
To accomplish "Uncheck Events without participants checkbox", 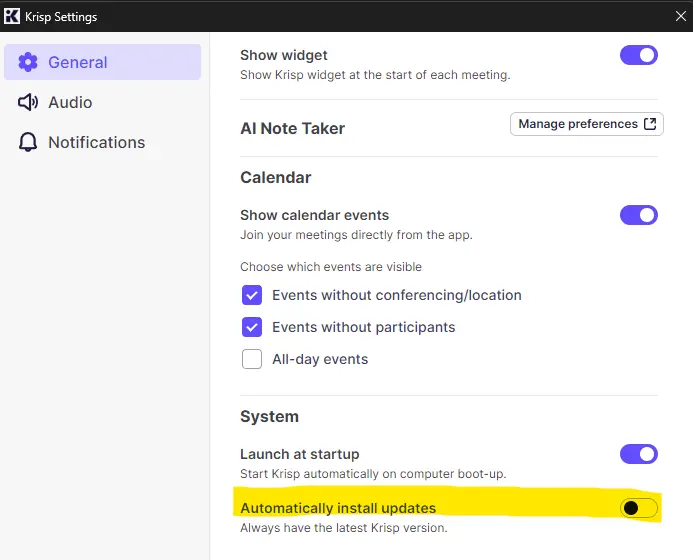I will point(252,327).
